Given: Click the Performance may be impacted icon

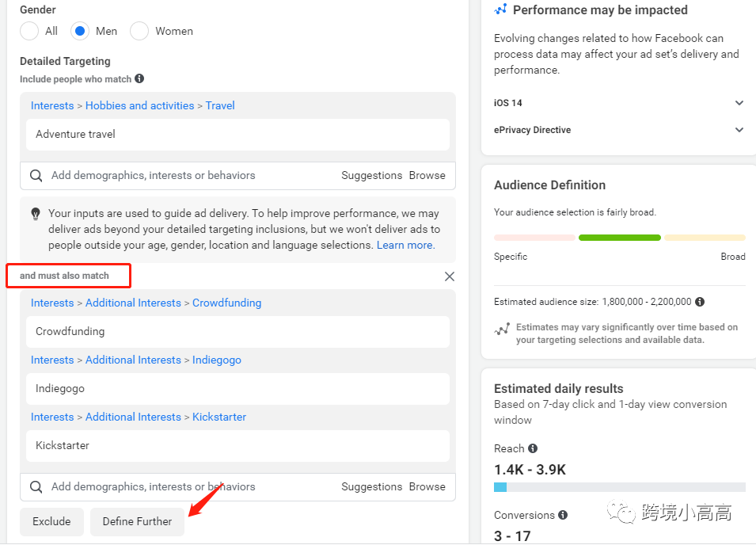Looking at the screenshot, I should point(500,10).
